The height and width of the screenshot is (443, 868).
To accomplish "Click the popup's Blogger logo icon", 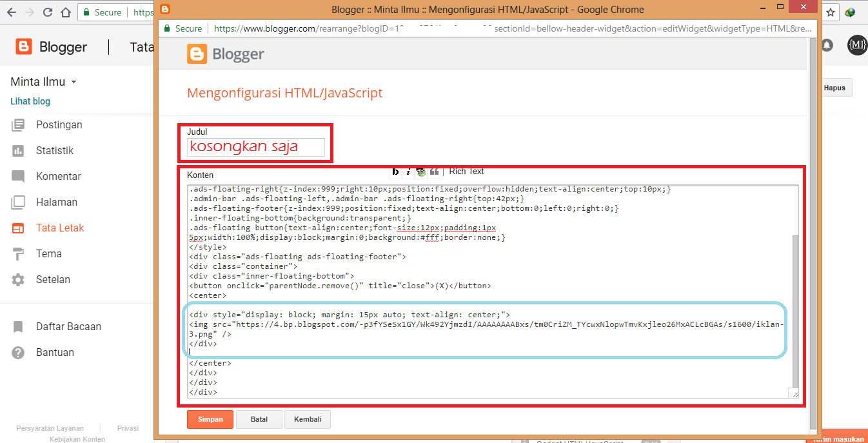I will 197,54.
